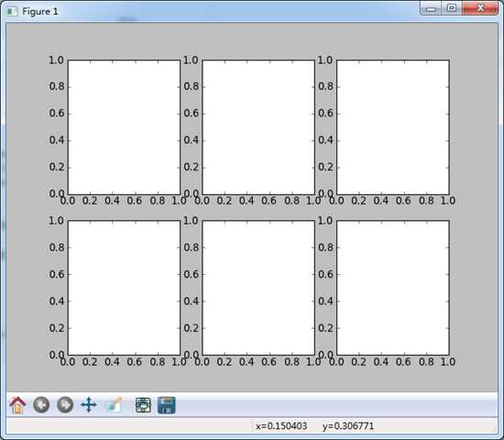The height and width of the screenshot is (440, 504).
Task: Click inside the top-middle subplot
Action: pos(258,127)
